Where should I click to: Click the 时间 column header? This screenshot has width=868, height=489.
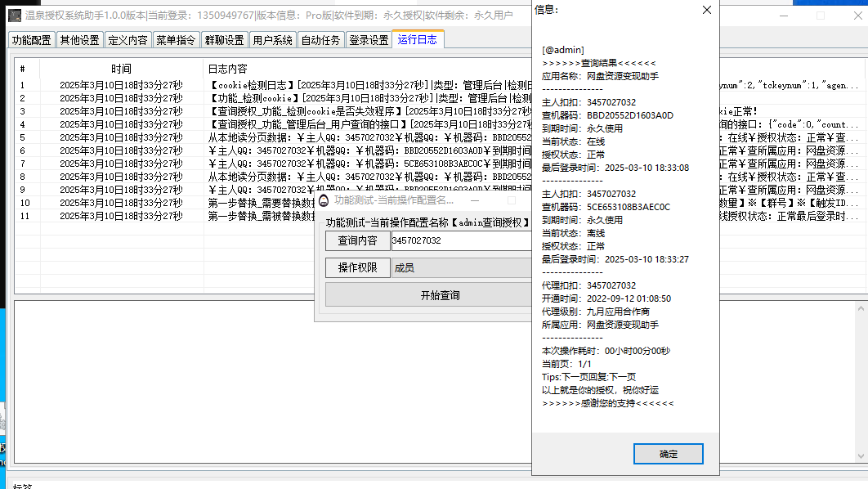pyautogui.click(x=121, y=69)
